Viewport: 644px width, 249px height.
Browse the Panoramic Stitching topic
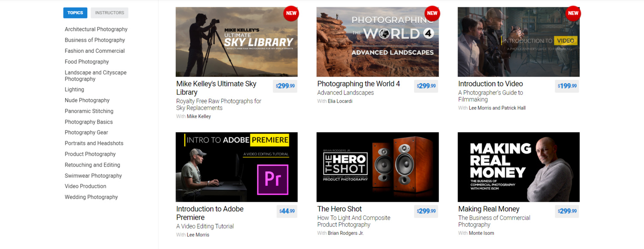pyautogui.click(x=89, y=111)
